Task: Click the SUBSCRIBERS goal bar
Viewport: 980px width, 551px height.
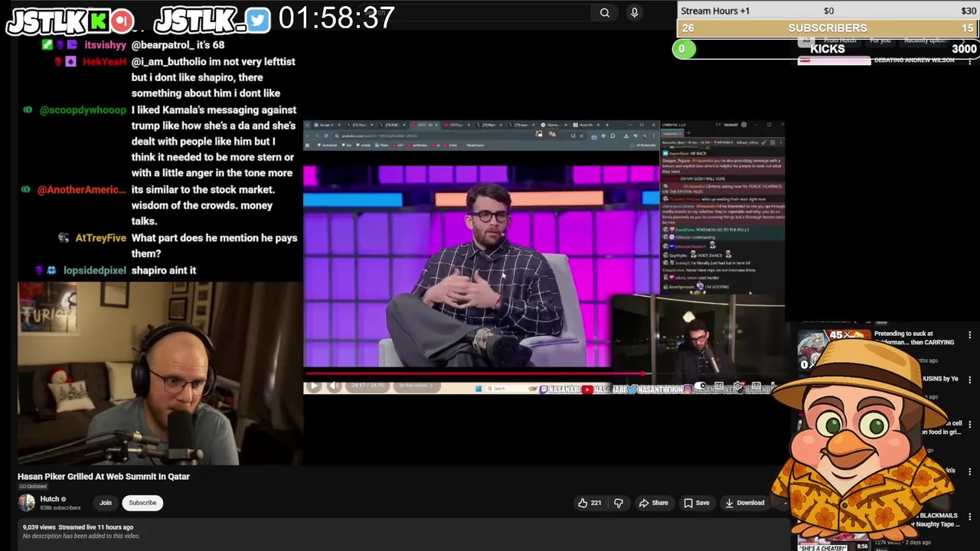Action: click(828, 28)
